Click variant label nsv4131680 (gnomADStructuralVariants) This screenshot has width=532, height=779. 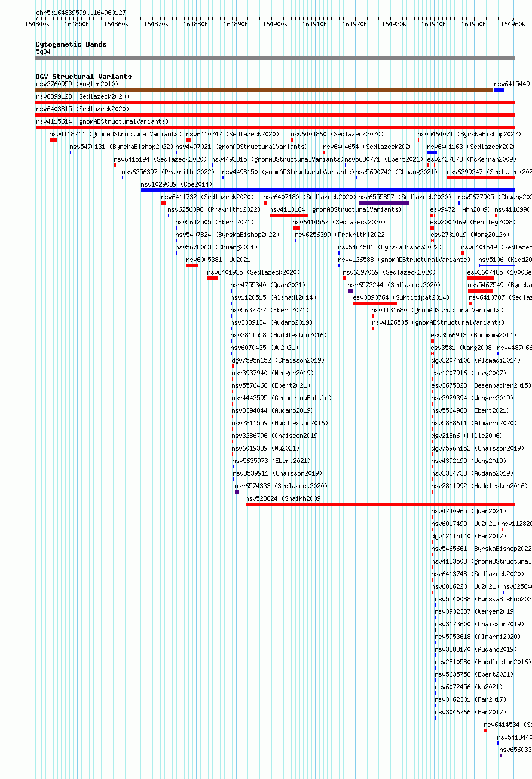pyautogui.click(x=438, y=310)
